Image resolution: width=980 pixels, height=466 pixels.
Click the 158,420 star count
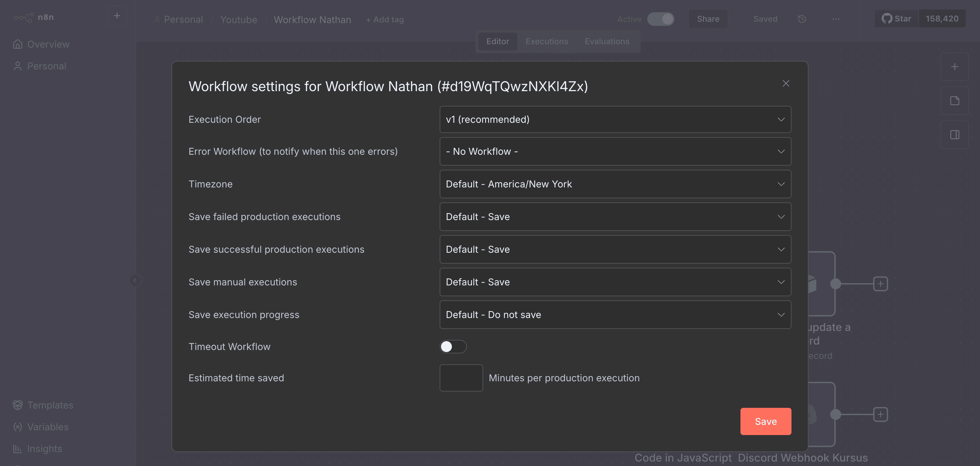point(942,19)
